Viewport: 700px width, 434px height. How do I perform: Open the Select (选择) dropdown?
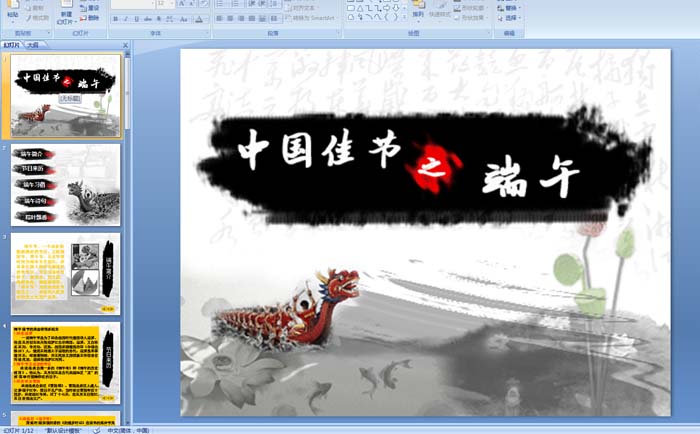point(509,18)
